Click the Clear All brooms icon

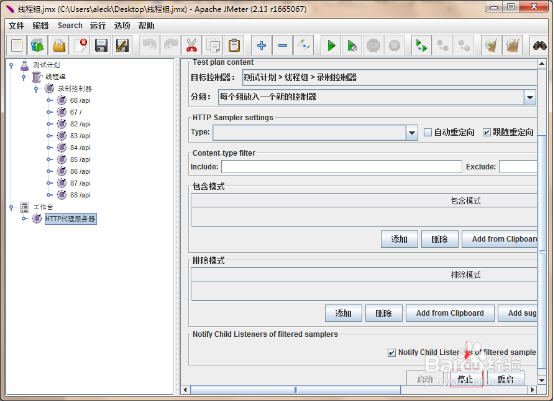click(x=512, y=46)
